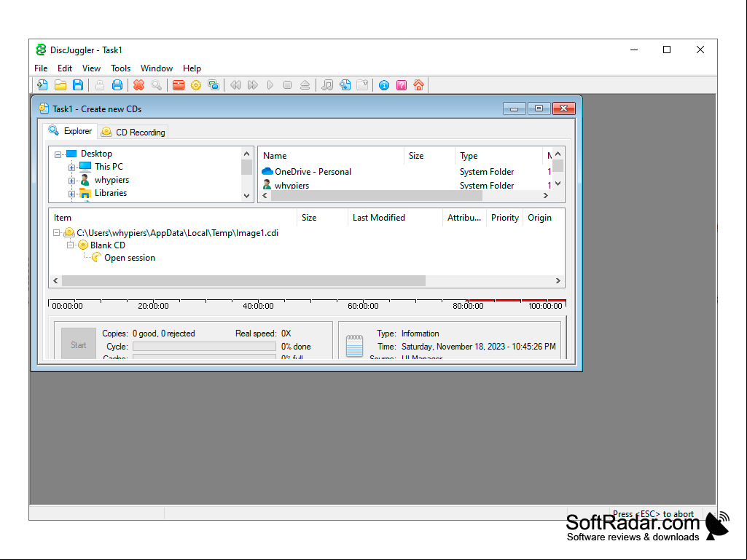
Task: Click the New task toolbar icon
Action: point(42,85)
